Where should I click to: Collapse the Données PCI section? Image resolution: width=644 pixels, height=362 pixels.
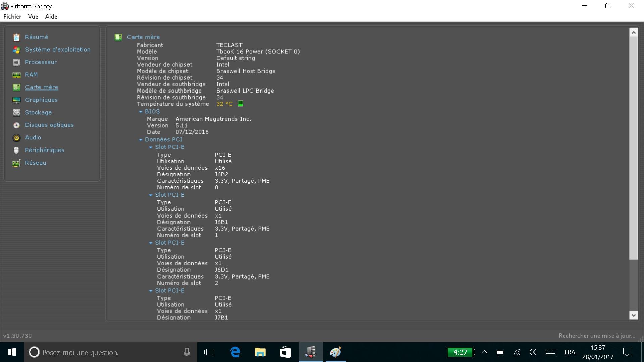tap(141, 140)
